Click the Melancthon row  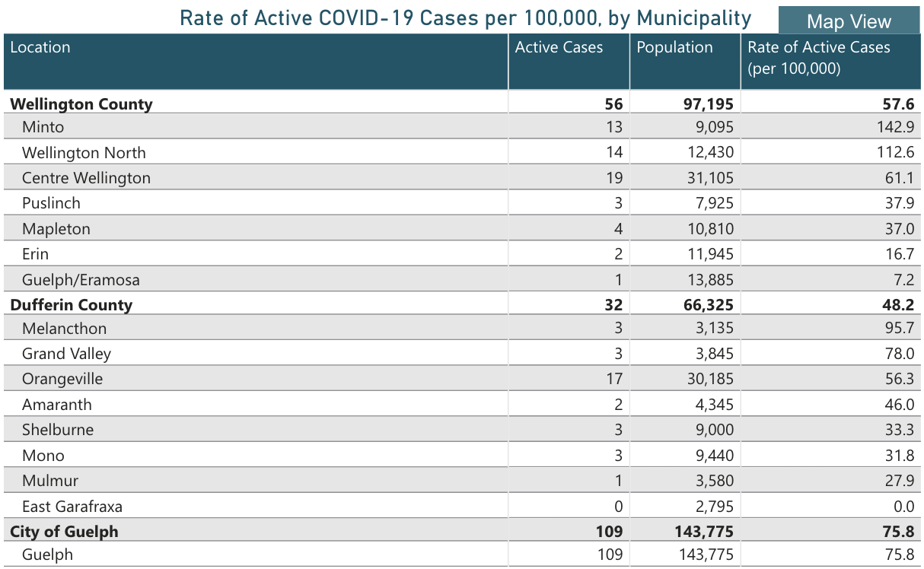(65, 329)
